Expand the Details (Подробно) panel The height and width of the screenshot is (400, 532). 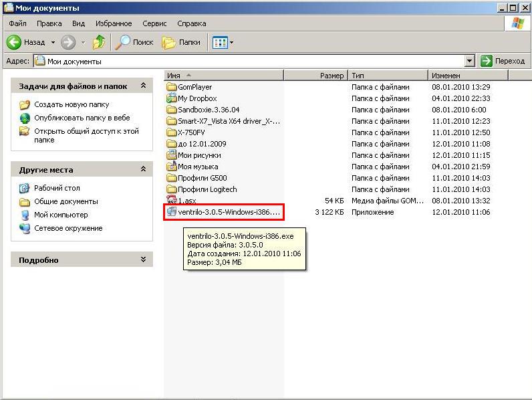click(143, 260)
